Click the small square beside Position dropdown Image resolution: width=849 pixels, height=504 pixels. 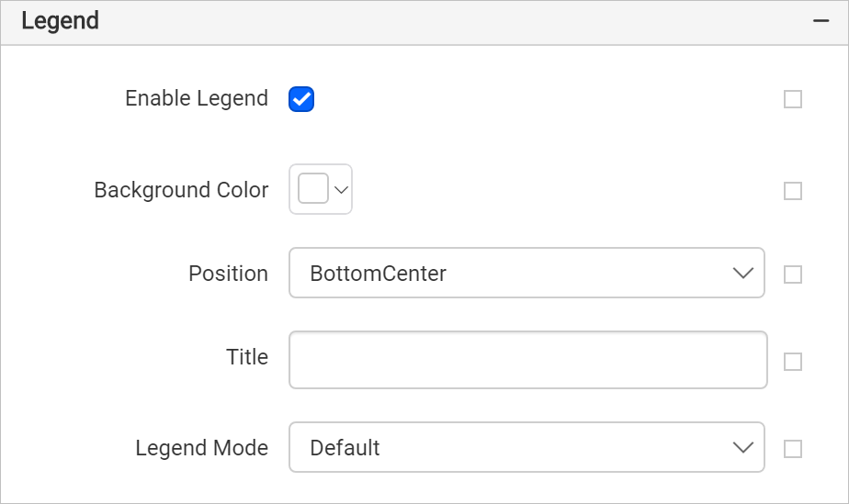[793, 274]
